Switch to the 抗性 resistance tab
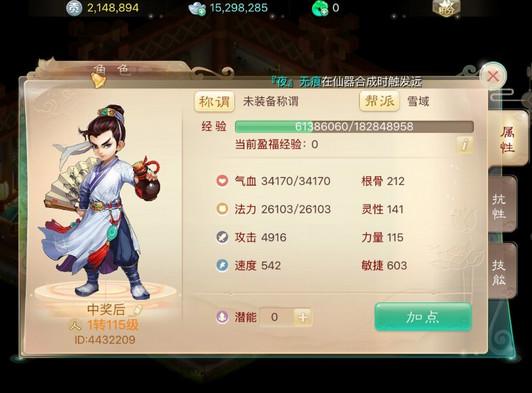The height and width of the screenshot is (393, 532). (501, 205)
